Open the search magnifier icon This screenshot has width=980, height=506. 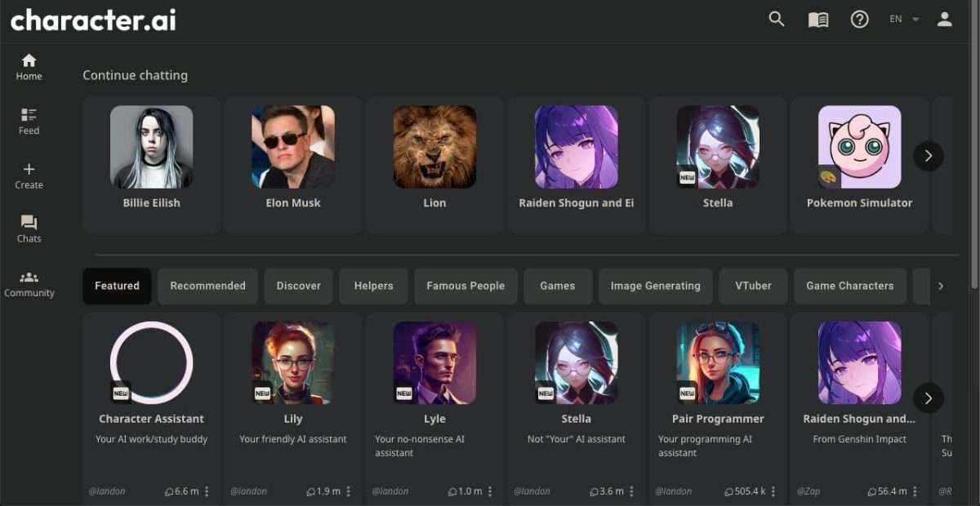(777, 20)
